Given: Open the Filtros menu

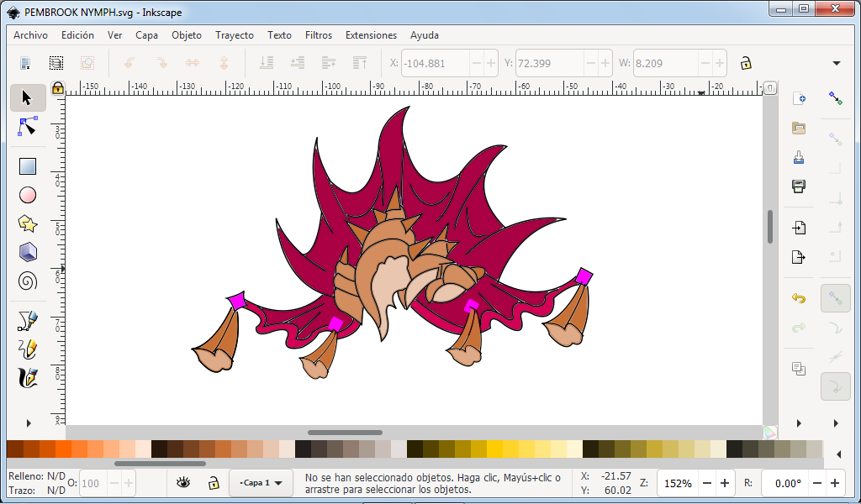Looking at the screenshot, I should click(x=319, y=35).
